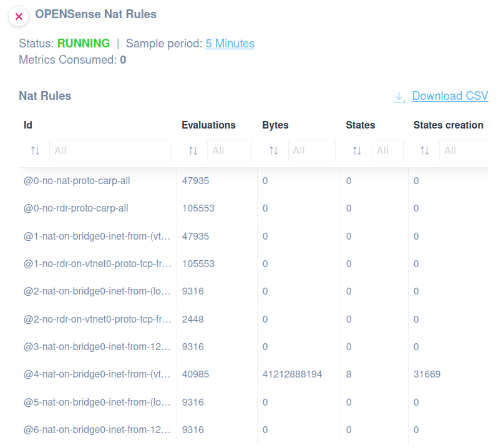Sort the table by Id column
This screenshot has width=501, height=448.
point(35,150)
